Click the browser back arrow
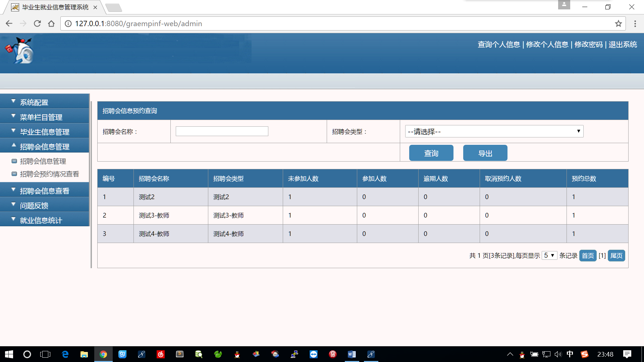Screen dimensions: 644x362 [9, 23]
